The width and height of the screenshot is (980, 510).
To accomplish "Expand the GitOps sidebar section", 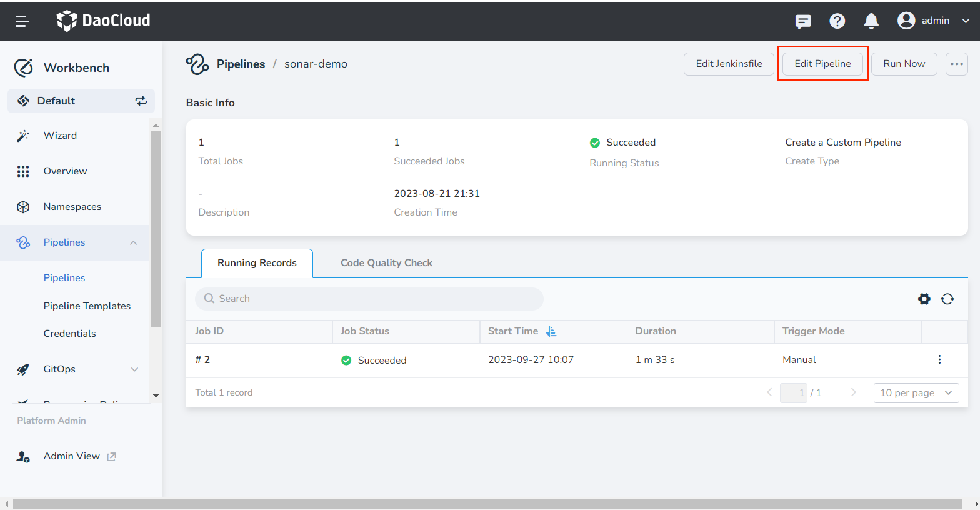I will [x=134, y=369].
